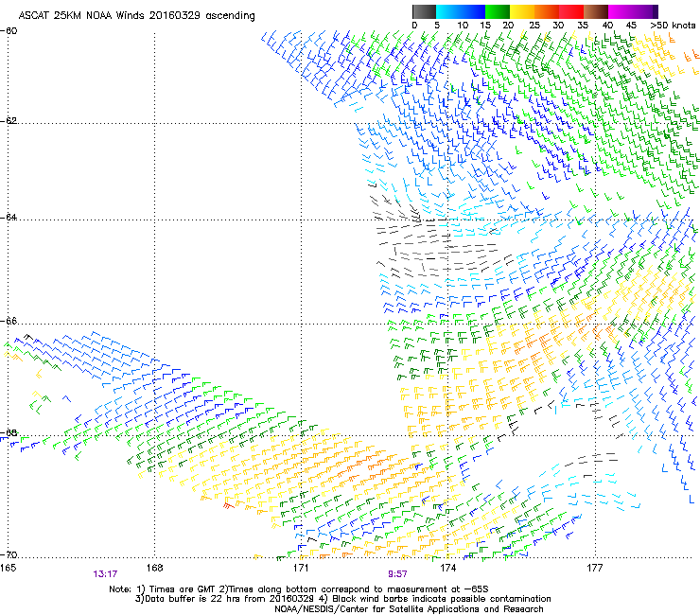Click the -64 latitude axis label
This screenshot has height=615, width=700.
click(9, 217)
